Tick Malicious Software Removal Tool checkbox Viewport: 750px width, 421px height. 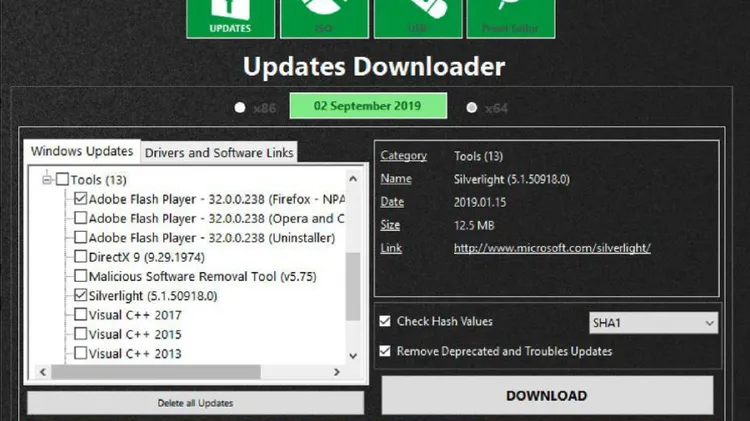click(x=80, y=276)
